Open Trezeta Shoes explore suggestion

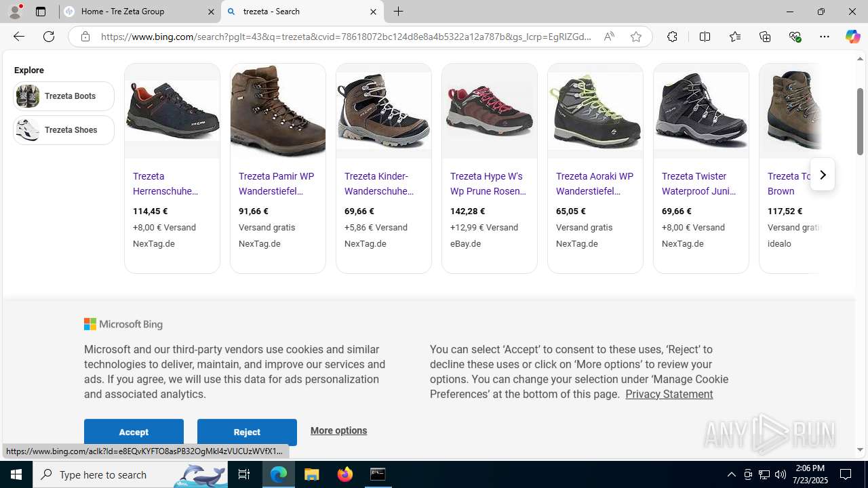click(x=64, y=130)
